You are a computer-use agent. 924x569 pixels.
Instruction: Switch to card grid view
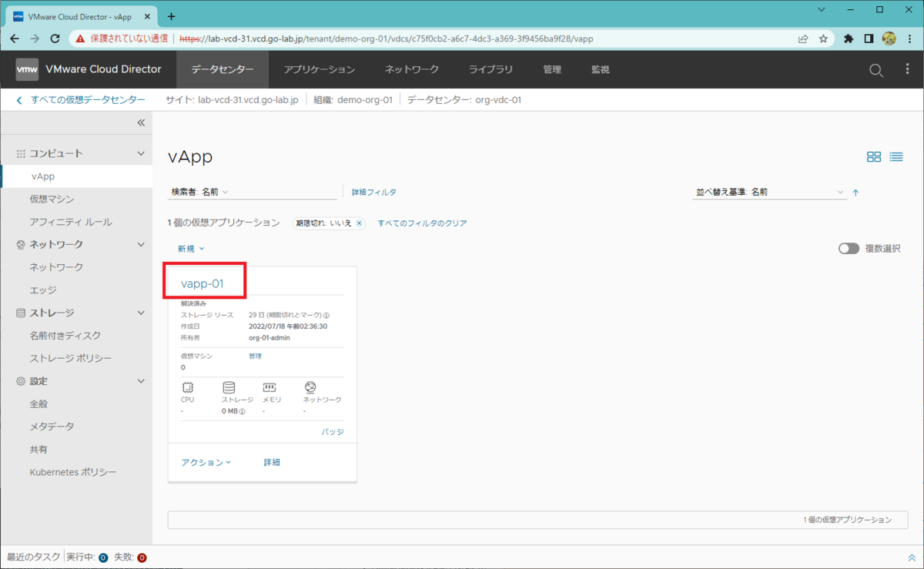point(874,156)
